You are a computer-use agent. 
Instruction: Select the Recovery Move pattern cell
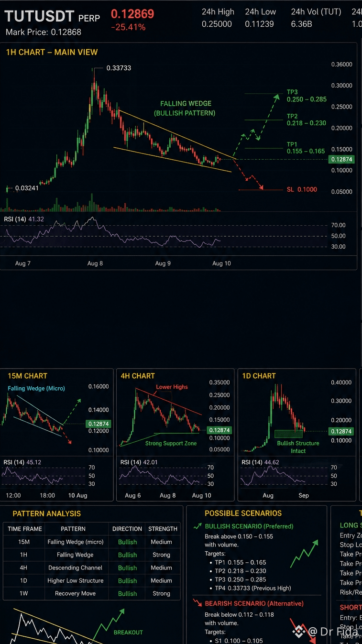pyautogui.click(x=76, y=593)
